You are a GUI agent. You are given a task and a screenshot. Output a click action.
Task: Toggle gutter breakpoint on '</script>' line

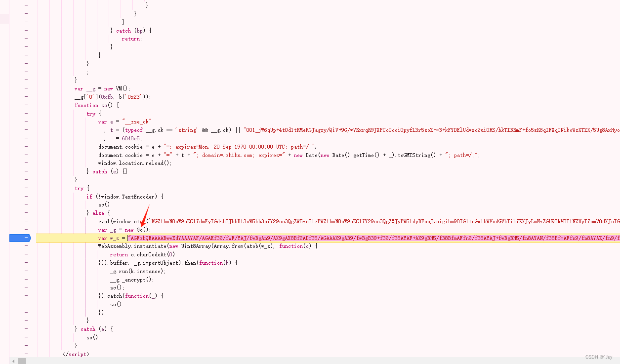(26, 354)
